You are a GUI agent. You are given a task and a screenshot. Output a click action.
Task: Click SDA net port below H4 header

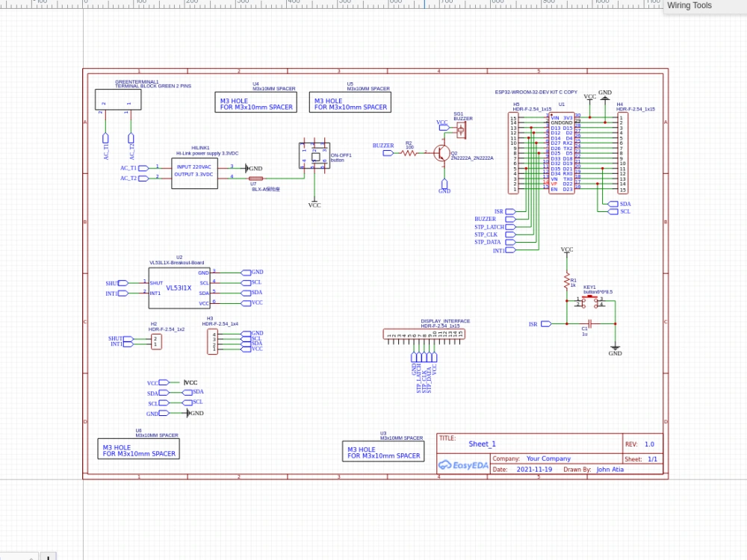[x=613, y=204]
